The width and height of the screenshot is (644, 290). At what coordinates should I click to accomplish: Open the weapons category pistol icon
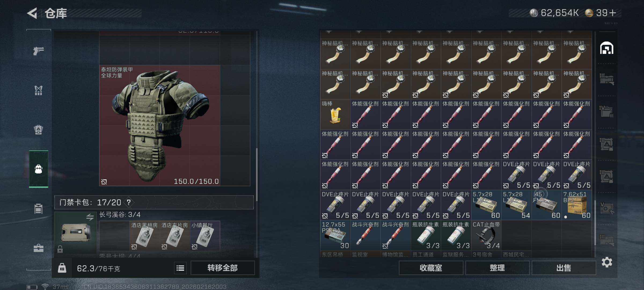38,50
